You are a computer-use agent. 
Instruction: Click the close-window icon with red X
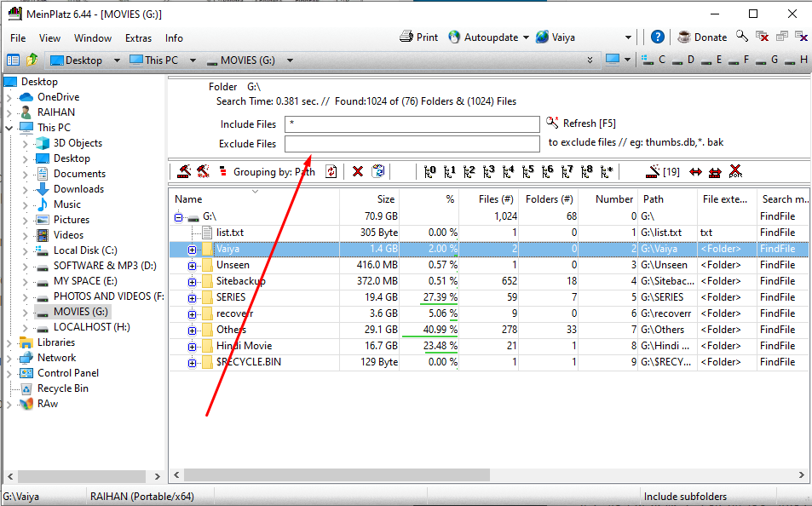pyautogui.click(x=762, y=37)
